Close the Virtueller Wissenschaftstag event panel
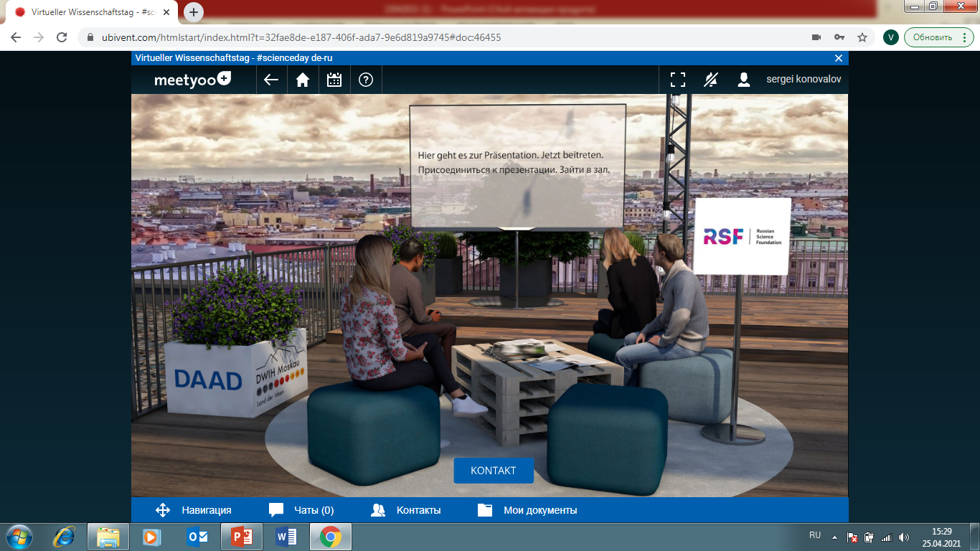 (839, 58)
